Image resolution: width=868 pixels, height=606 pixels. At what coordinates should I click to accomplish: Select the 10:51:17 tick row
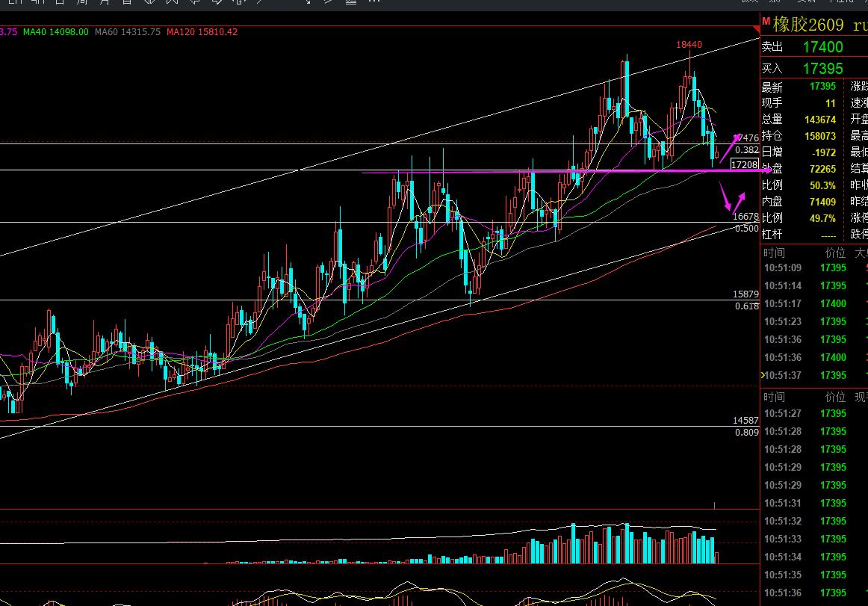point(814,303)
